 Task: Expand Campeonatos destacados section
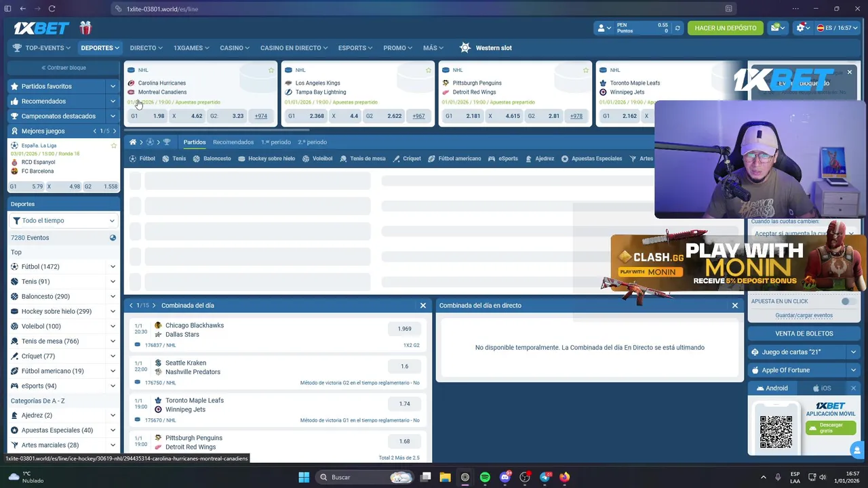click(x=113, y=116)
